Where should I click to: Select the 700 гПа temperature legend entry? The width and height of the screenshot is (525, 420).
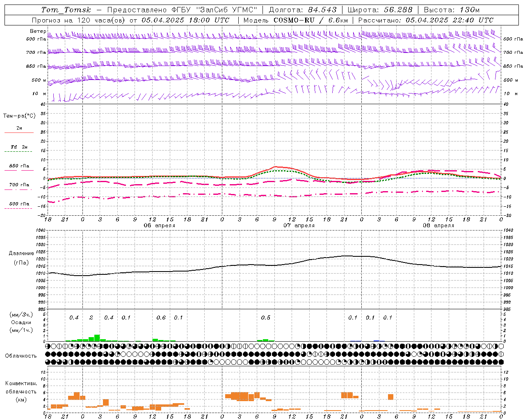[19, 185]
